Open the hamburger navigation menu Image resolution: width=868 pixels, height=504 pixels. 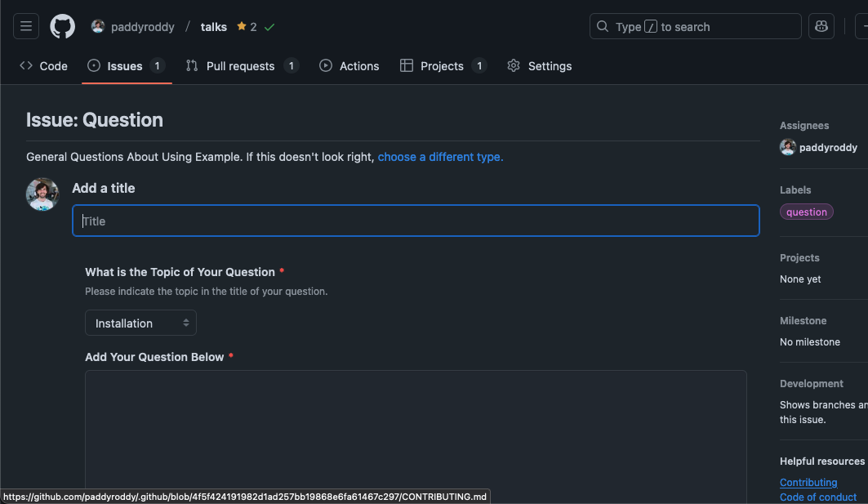(26, 26)
